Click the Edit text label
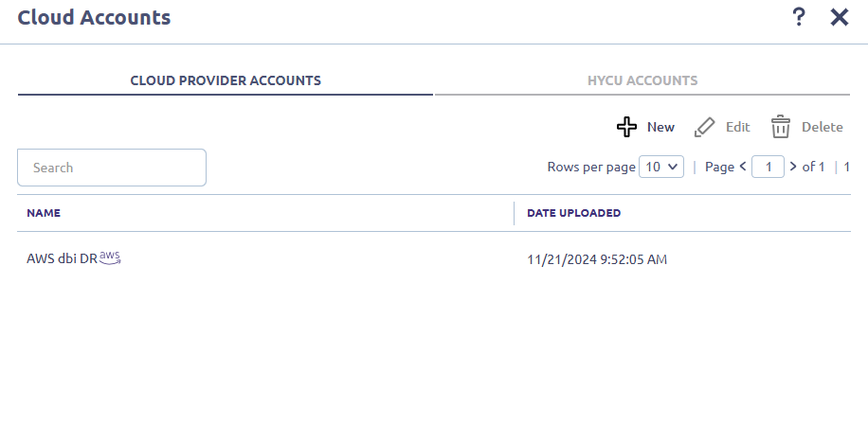Viewport: 868px width, 443px height. [x=738, y=127]
